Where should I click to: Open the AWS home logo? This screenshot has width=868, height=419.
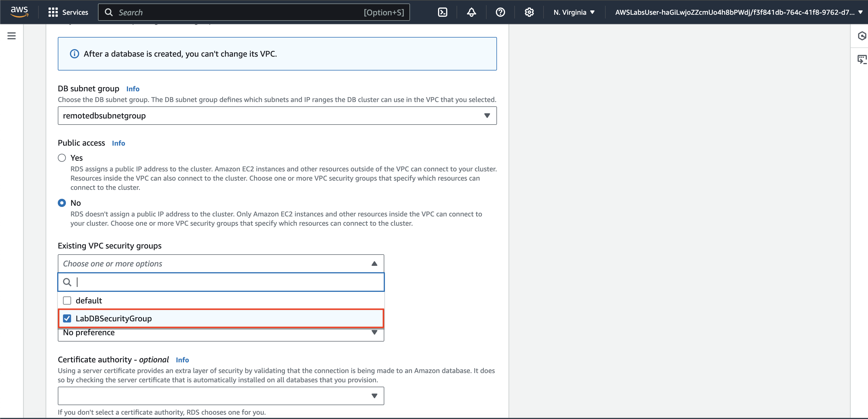(19, 12)
